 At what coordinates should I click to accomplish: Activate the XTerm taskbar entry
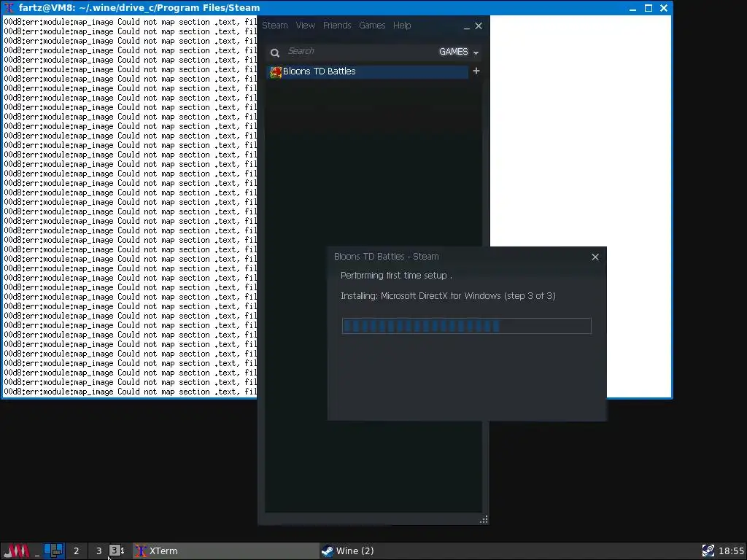pos(225,551)
